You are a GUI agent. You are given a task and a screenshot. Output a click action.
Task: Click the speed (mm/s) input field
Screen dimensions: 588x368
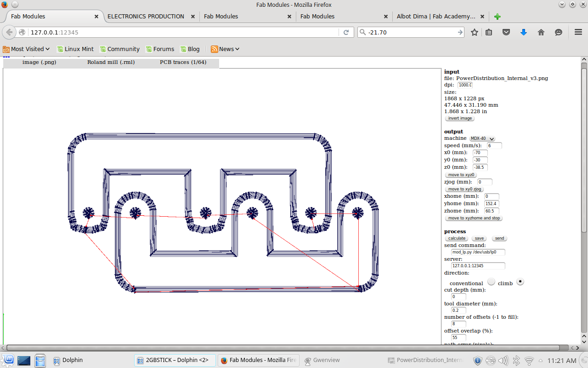tap(494, 145)
